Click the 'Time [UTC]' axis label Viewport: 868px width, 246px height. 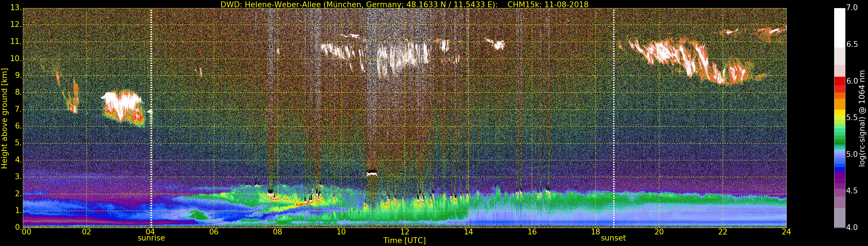tap(404, 241)
